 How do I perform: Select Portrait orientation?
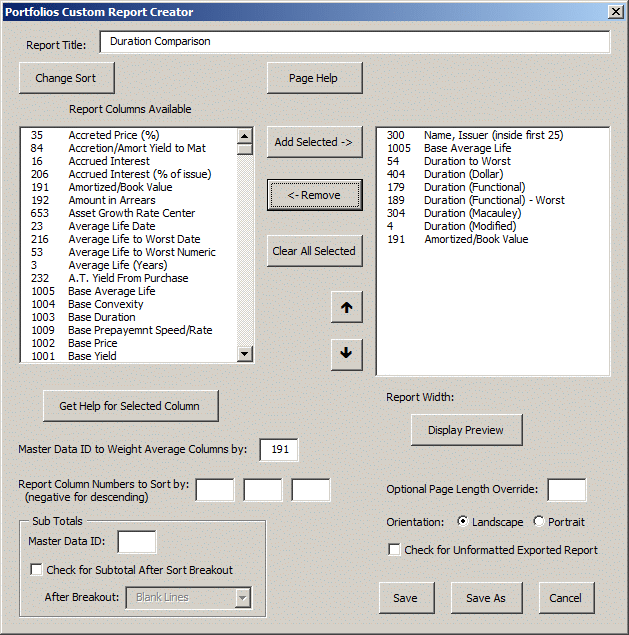coord(540,522)
